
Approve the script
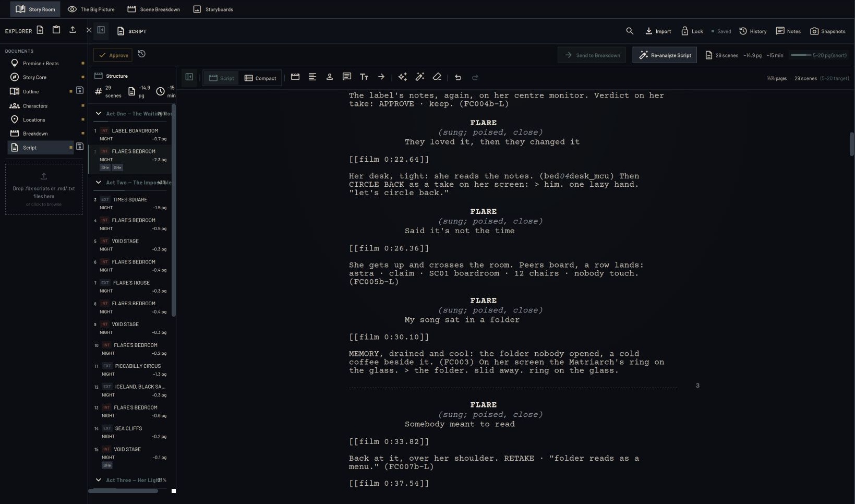click(x=113, y=55)
